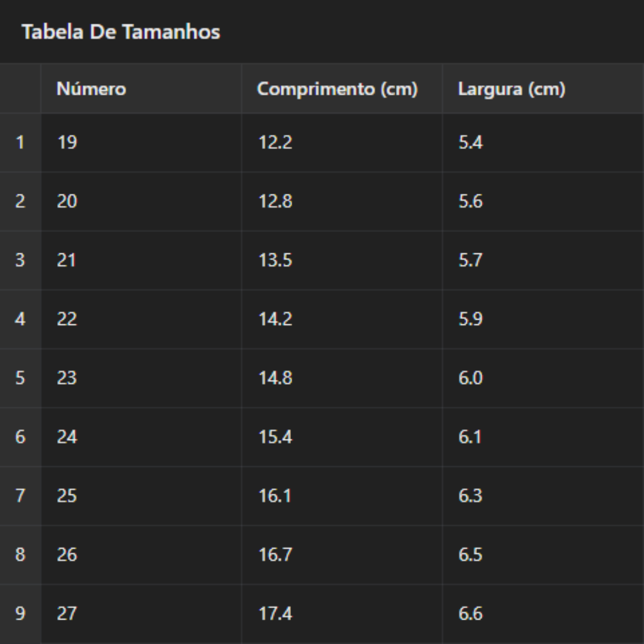Click the row index 3 cell

tap(20, 260)
